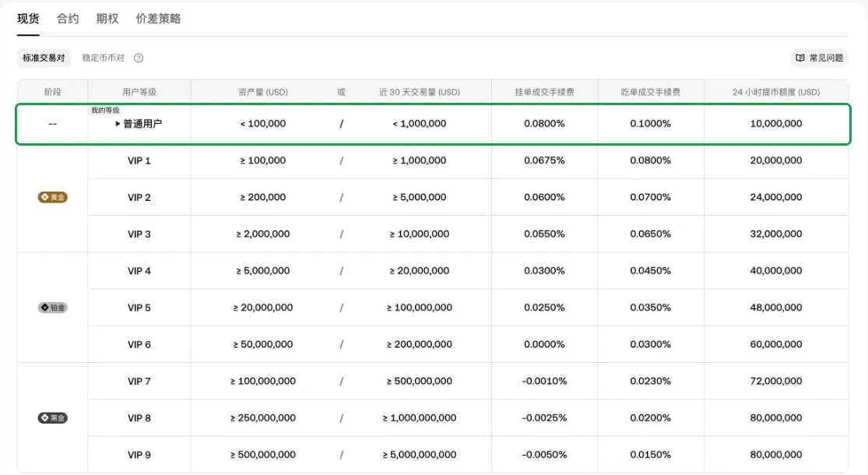Click maker fee -0.0050%

[545, 455]
